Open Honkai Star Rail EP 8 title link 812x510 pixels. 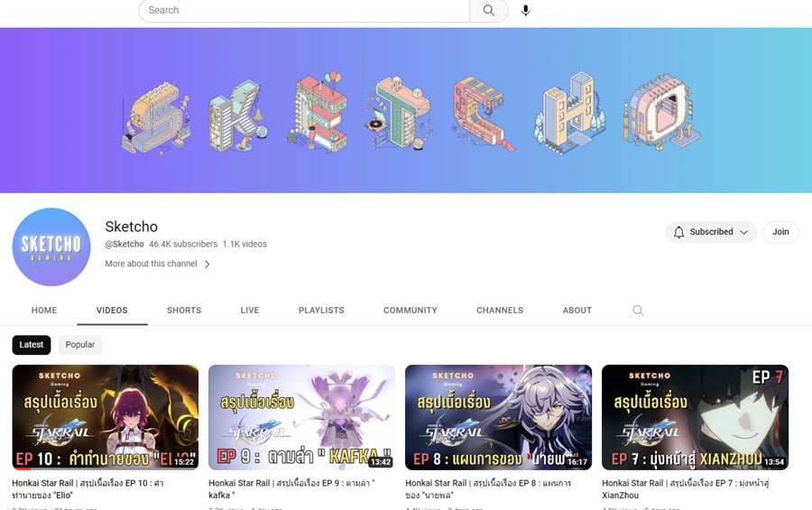tap(488, 489)
